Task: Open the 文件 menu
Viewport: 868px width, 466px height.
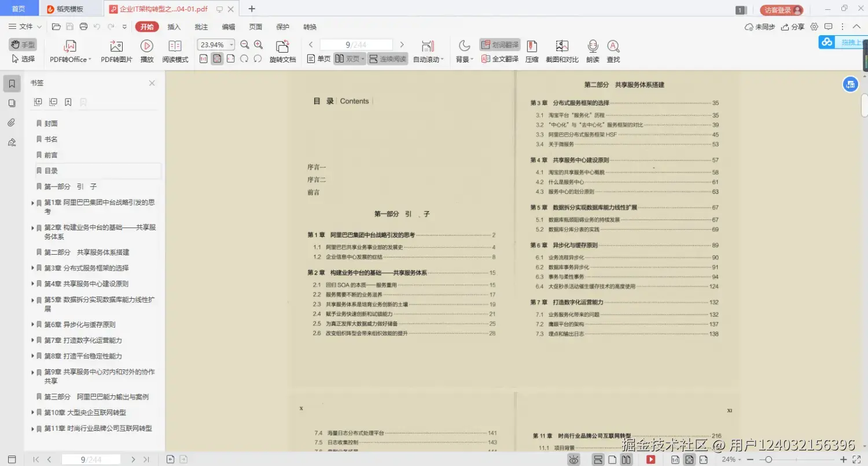Action: [25, 27]
